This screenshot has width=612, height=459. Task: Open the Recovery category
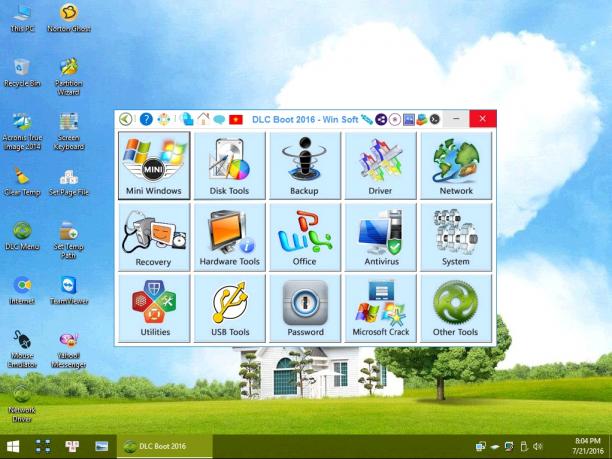coord(154,237)
